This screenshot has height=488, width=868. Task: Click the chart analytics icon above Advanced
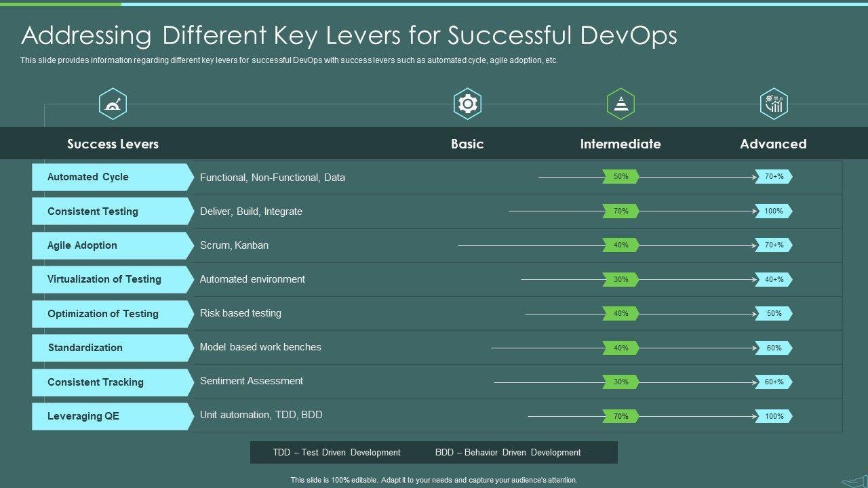774,104
